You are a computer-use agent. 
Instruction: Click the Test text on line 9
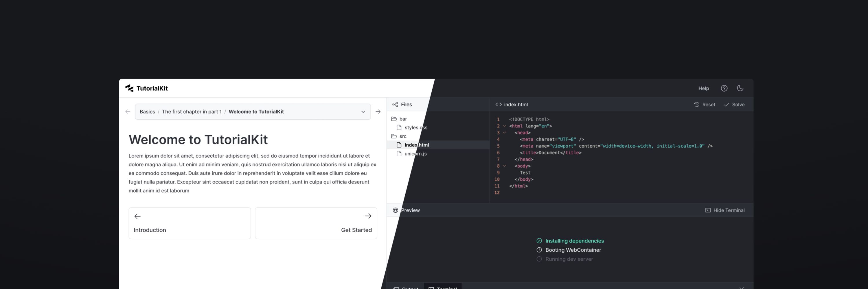(525, 173)
